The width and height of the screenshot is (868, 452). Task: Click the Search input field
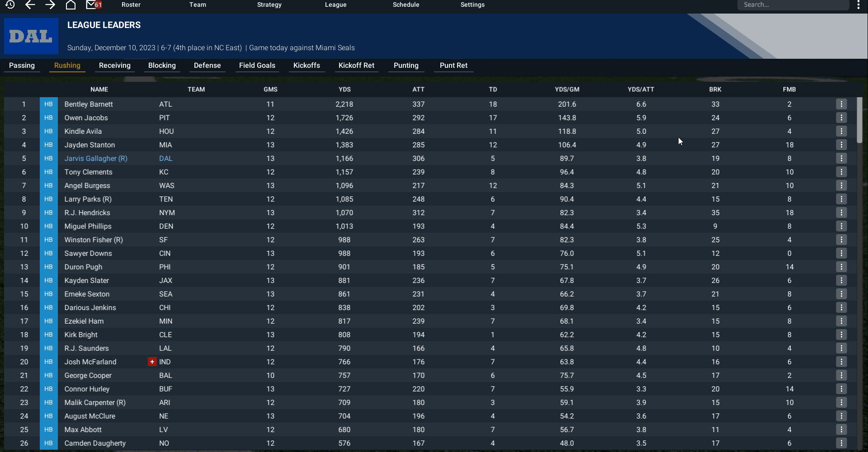(x=793, y=5)
